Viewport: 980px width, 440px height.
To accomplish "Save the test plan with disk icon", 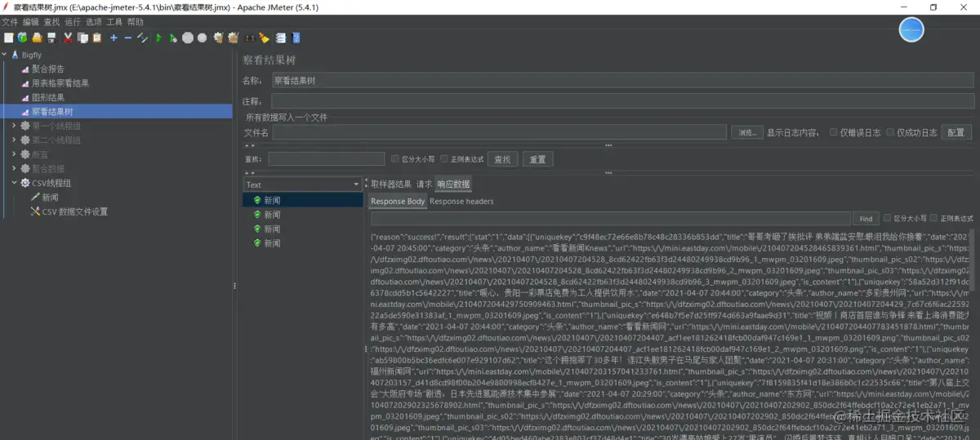I will pos(51,38).
